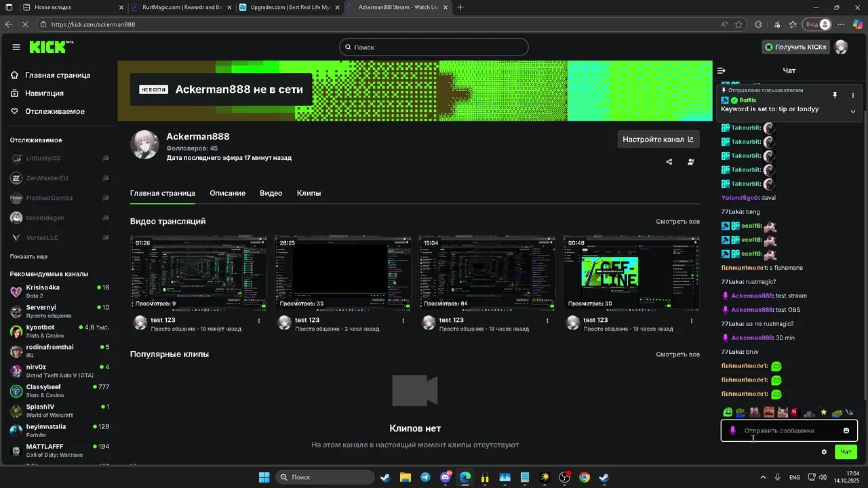
Task: Open the Kick hamburger sidebar menu
Action: 16,47
